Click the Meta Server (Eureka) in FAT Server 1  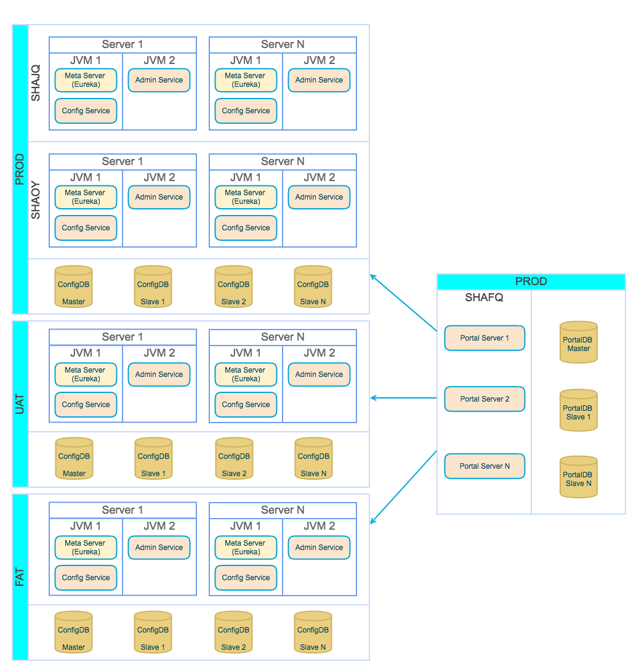pyautogui.click(x=86, y=548)
